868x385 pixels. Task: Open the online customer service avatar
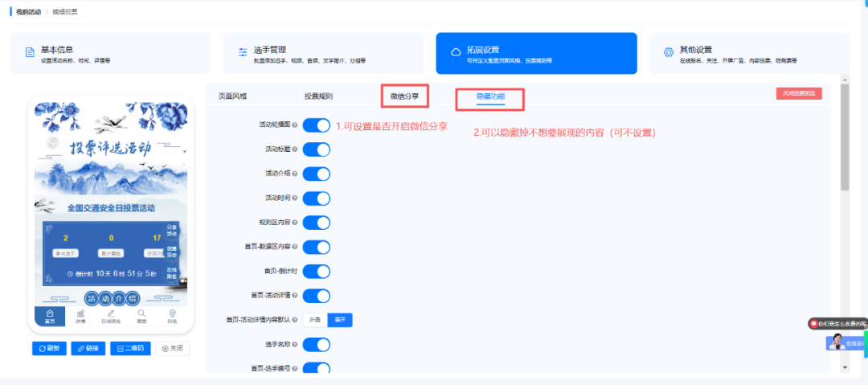click(837, 343)
